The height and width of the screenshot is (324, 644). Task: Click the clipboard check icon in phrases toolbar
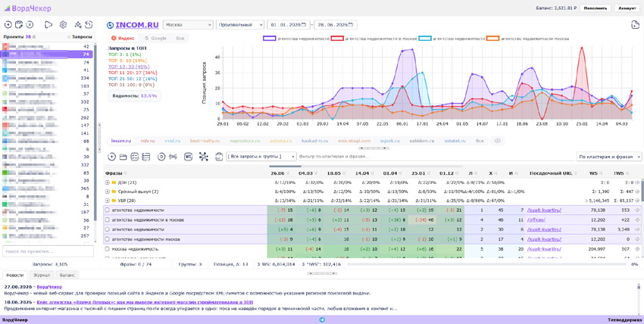point(219,156)
